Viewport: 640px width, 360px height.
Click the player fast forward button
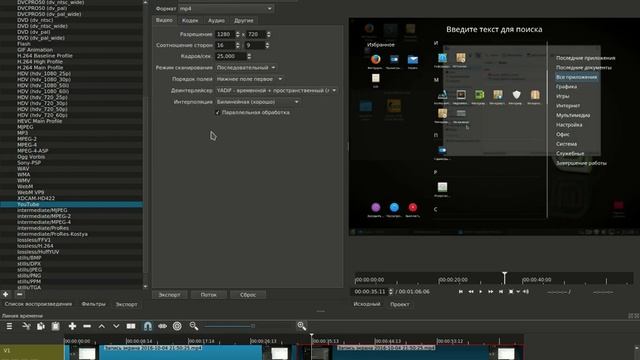[x=491, y=292]
